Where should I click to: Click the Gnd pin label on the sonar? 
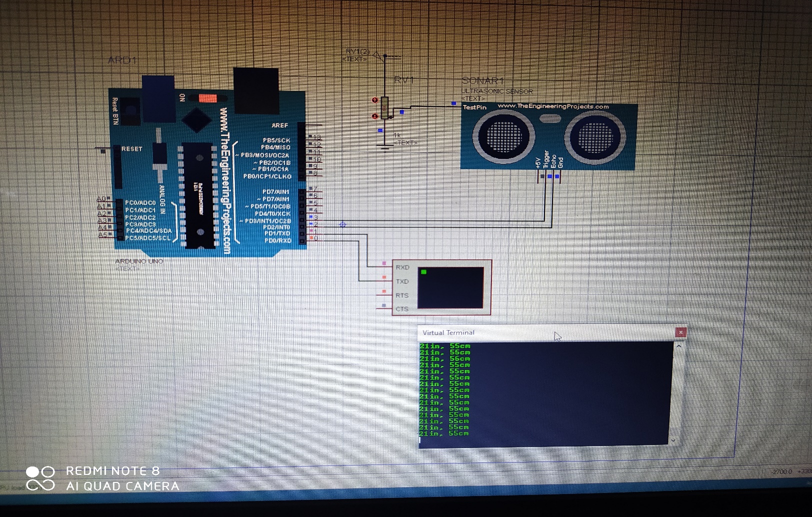(560, 162)
